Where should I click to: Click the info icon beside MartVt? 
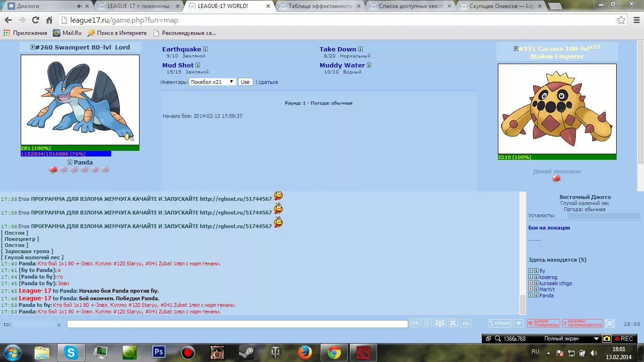[x=536, y=289]
